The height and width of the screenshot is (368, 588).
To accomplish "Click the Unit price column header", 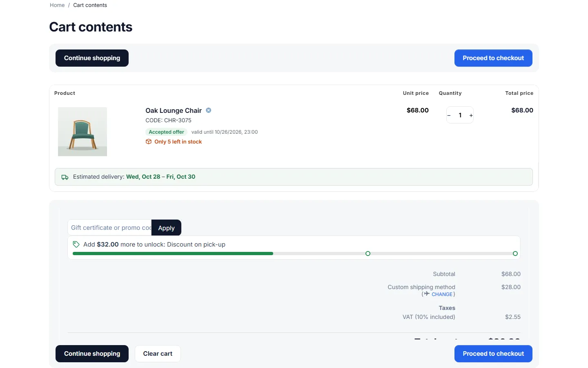I will tap(416, 93).
